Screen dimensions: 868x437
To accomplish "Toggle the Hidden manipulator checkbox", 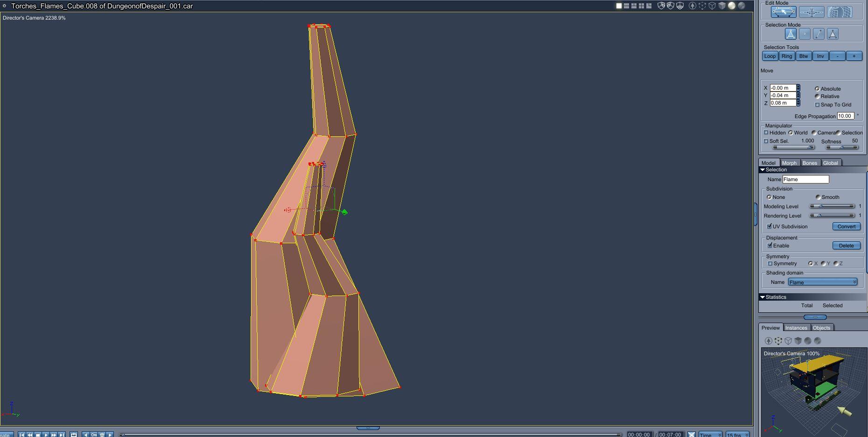I will (766, 133).
